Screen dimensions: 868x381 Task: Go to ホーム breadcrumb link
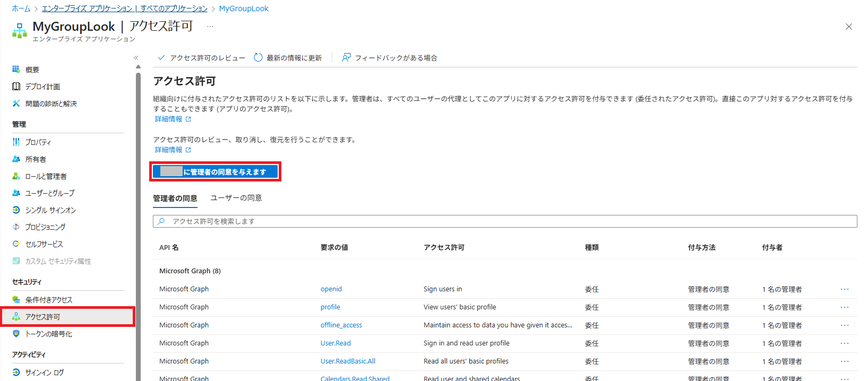point(21,8)
